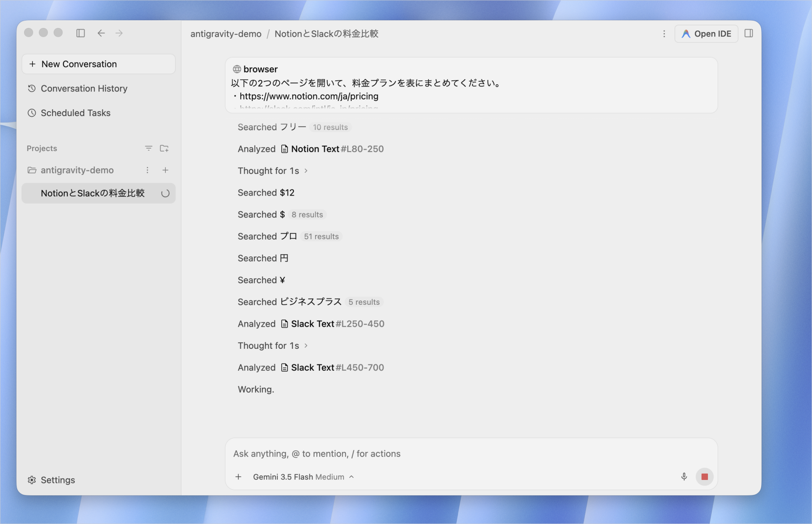
Task: Open the Gemini 3.5 Flash Medium model dropdown
Action: pyautogui.click(x=304, y=477)
